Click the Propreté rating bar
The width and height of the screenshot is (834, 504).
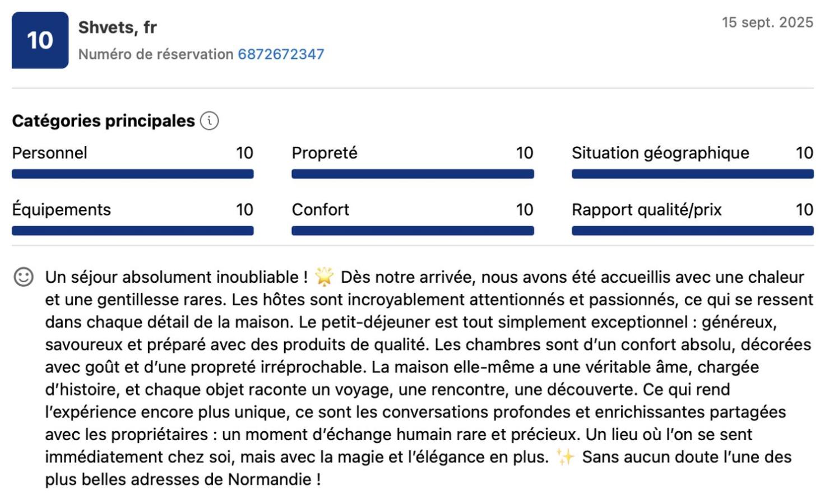pos(413,174)
